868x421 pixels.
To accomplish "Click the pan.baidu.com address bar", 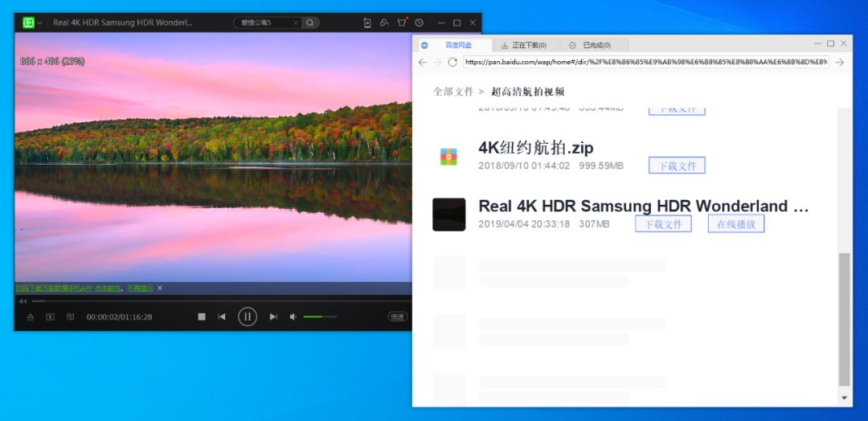I will point(646,63).
